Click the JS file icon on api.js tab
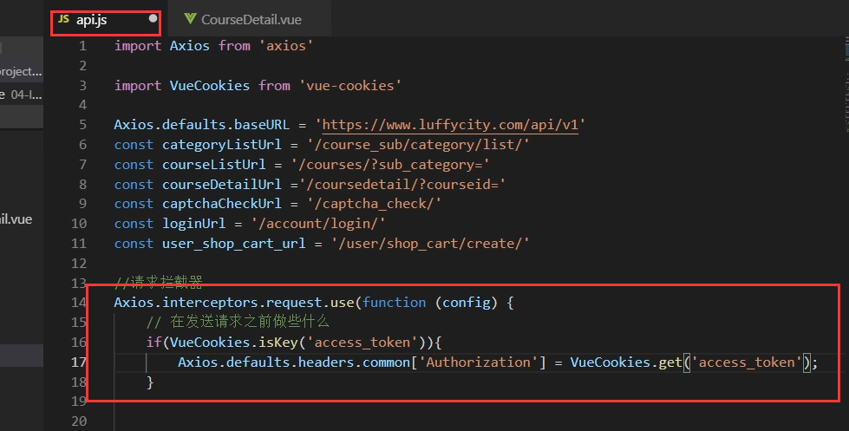Viewport: 849px width, 431px height. [x=63, y=19]
